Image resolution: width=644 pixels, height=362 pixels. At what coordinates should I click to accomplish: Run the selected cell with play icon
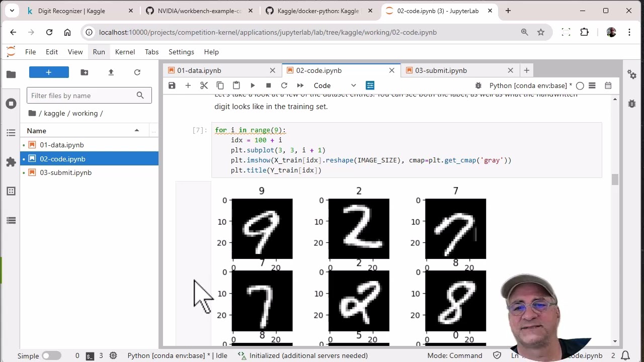(x=253, y=85)
